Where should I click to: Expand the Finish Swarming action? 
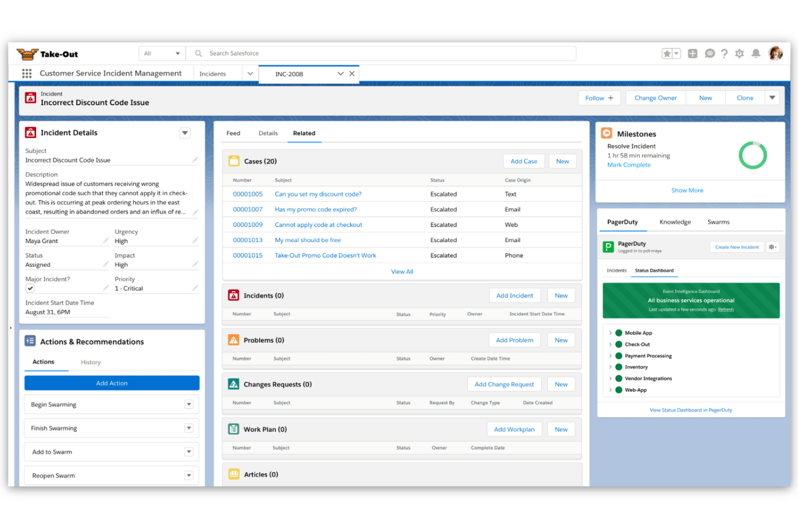(x=189, y=428)
